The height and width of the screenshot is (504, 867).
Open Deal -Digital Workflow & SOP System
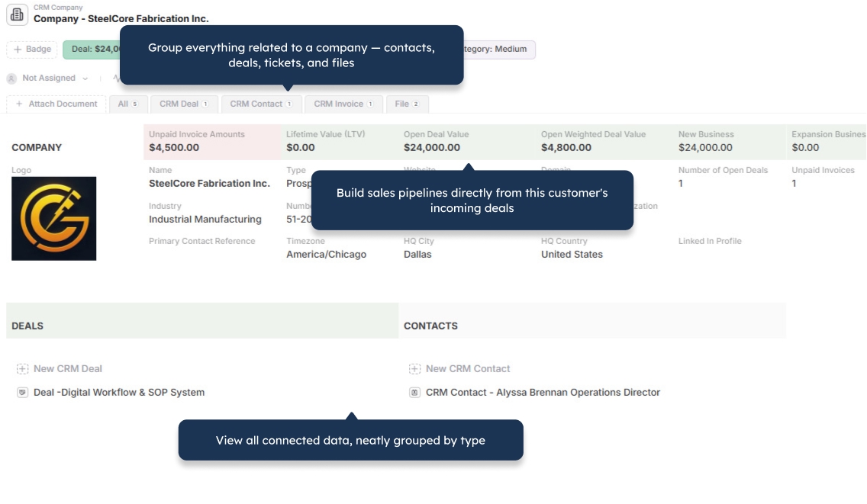click(x=119, y=393)
